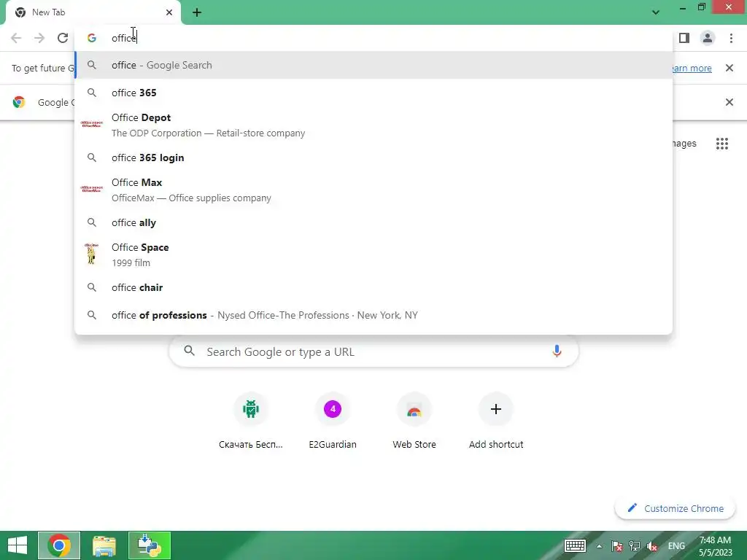
Task: Select the 'office - Google Search' suggestion
Action: click(374, 65)
